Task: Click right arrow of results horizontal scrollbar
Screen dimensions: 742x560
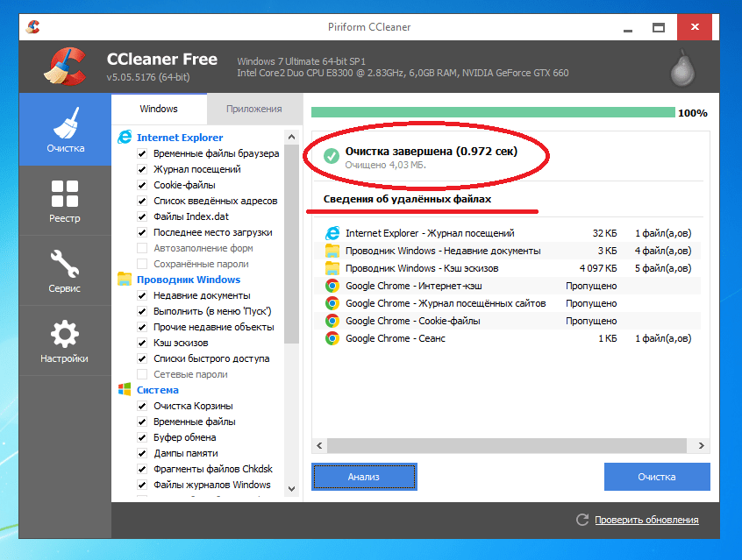Action: 702,445
